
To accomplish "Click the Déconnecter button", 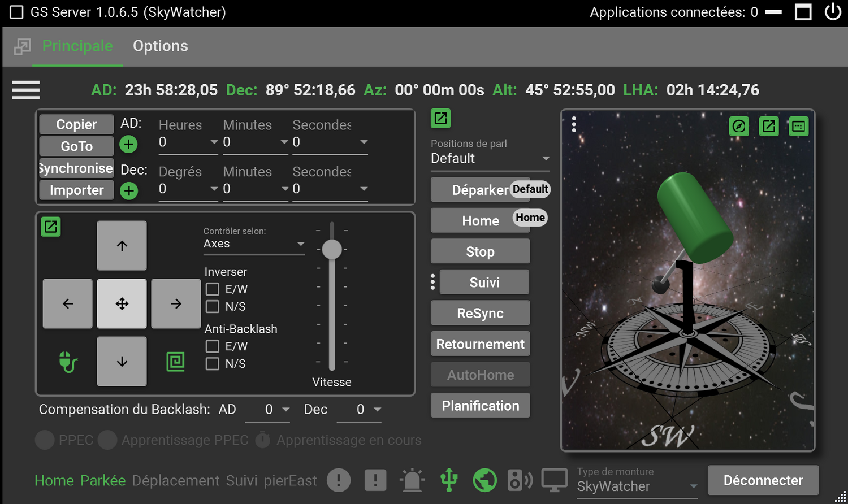I will coord(763,480).
